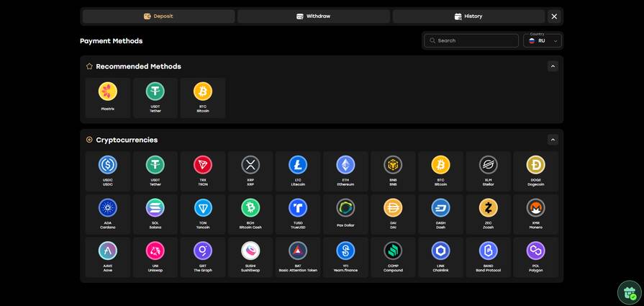Select the AAVE token
The width and height of the screenshot is (644, 306).
tap(108, 257)
